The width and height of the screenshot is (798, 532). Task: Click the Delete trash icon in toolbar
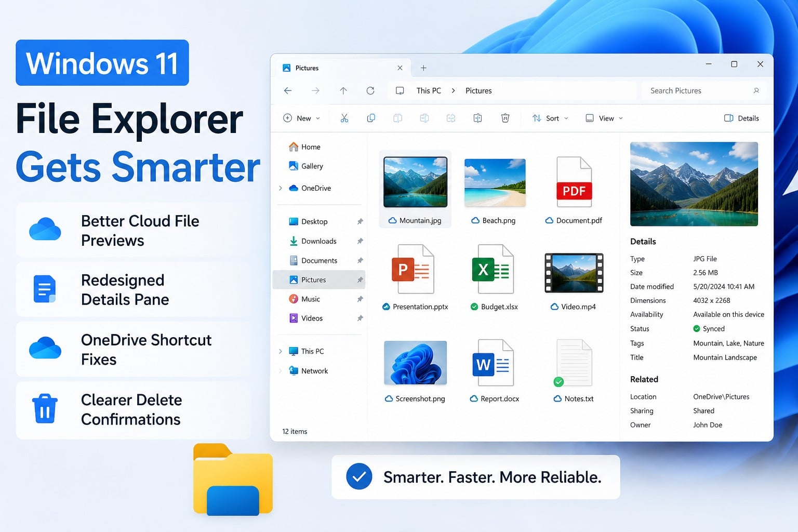(505, 118)
